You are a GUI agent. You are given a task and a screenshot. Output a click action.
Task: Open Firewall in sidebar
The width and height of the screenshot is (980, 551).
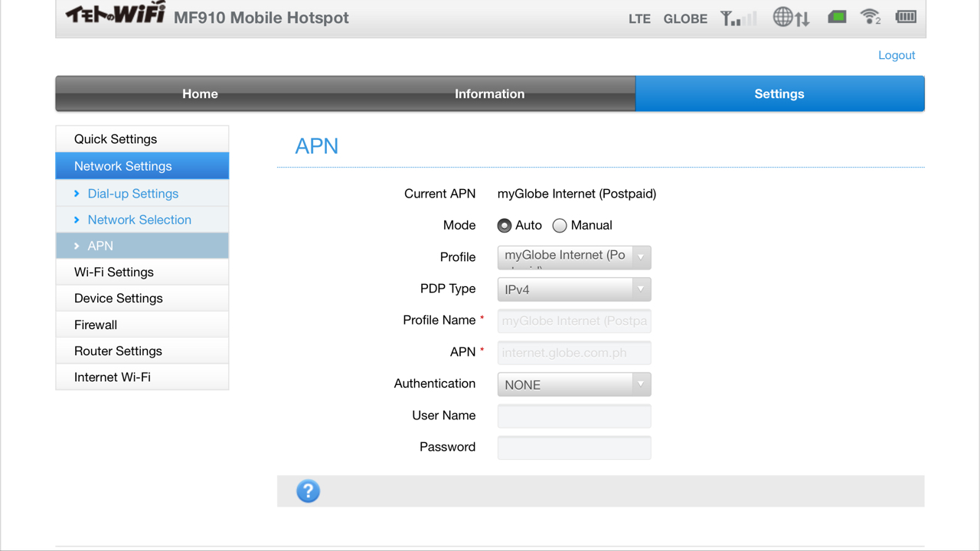click(x=142, y=324)
